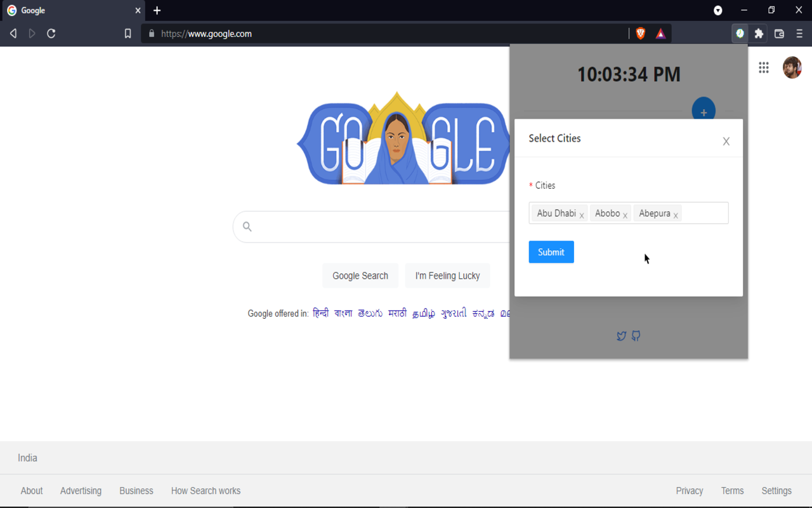812x508 pixels.
Task: Bookmark this page using the bookmark icon
Action: 128,34
